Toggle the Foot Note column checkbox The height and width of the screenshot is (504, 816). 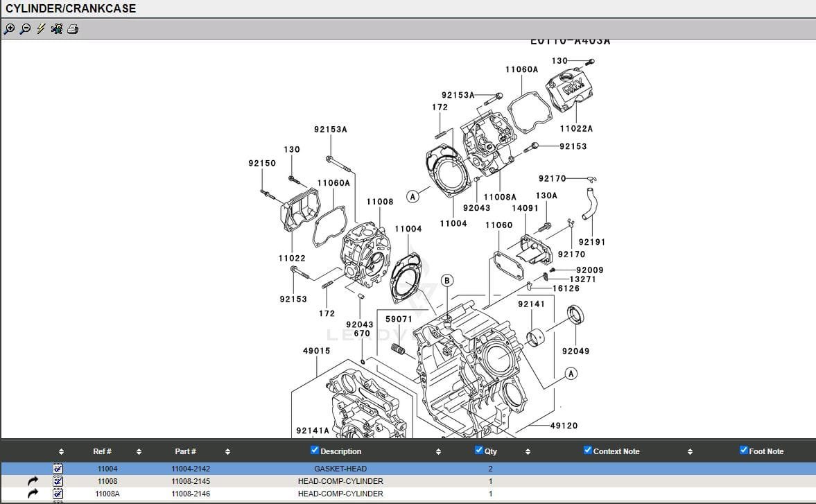click(x=744, y=451)
